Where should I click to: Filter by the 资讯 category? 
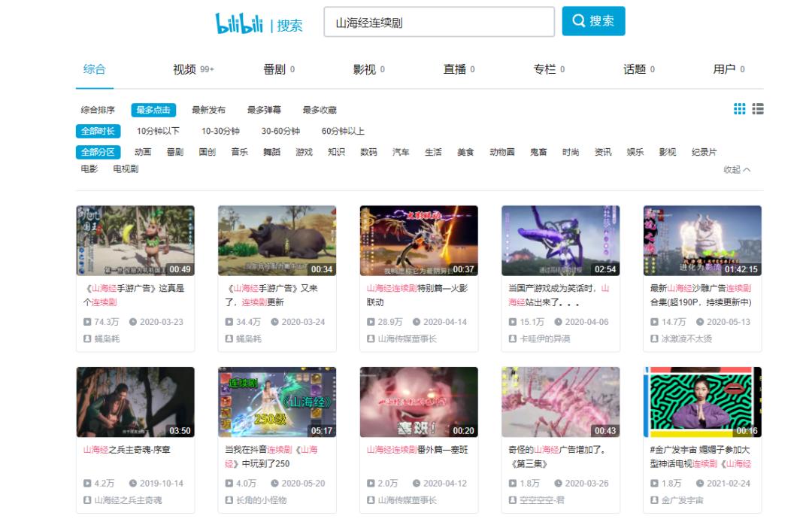(603, 152)
